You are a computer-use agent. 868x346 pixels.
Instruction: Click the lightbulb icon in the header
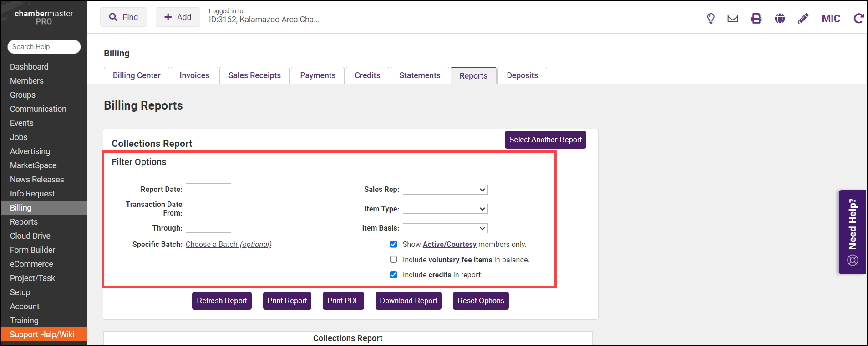click(711, 19)
